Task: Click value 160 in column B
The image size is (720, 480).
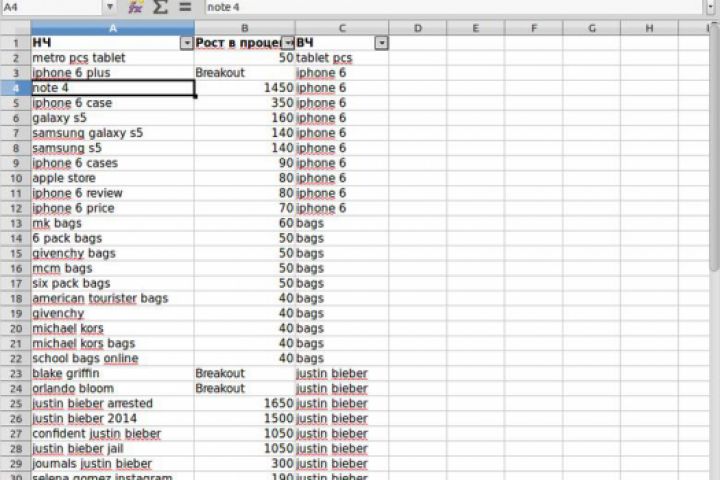Action: (x=245, y=118)
